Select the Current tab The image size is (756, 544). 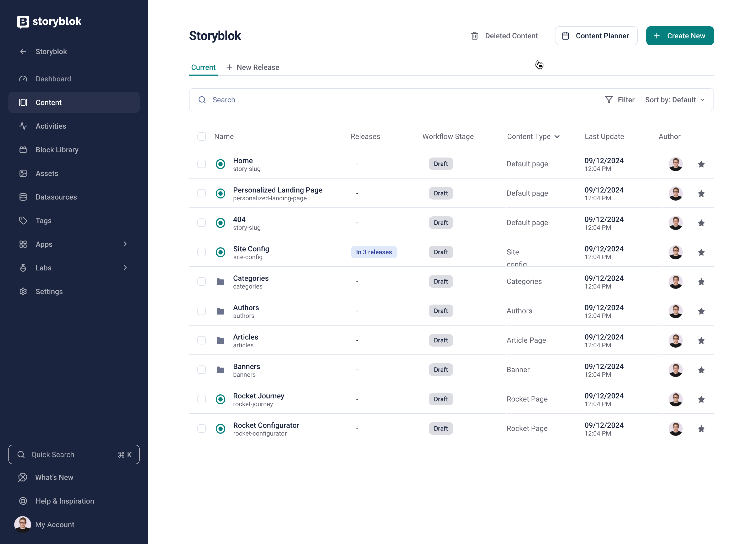[203, 67]
